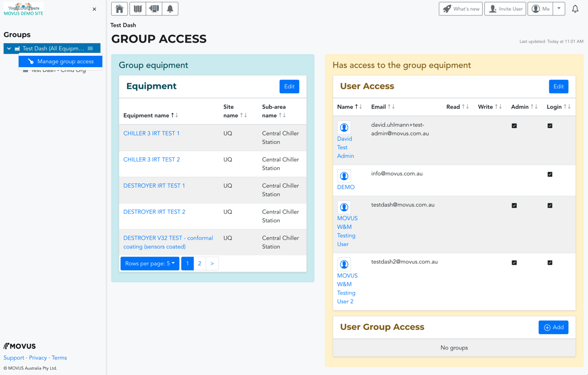Edit the Equipment list
Viewport: 588px width, 375px height.
click(x=289, y=86)
